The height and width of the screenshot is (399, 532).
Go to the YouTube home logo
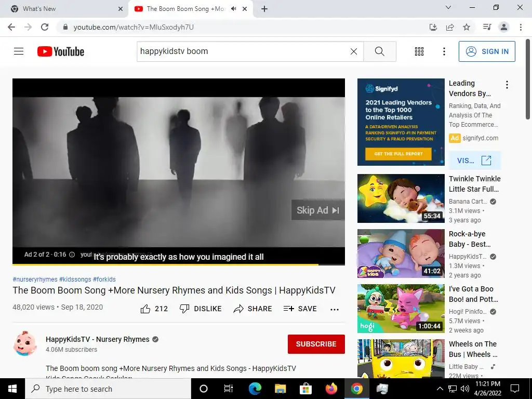point(61,51)
